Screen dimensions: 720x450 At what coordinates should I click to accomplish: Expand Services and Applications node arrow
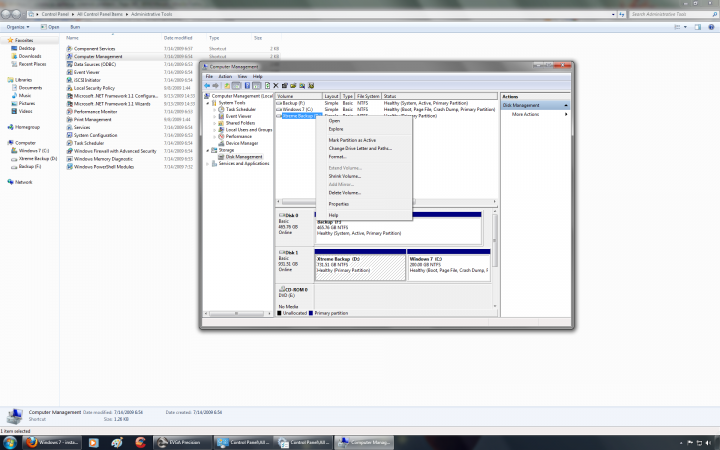tap(208, 164)
